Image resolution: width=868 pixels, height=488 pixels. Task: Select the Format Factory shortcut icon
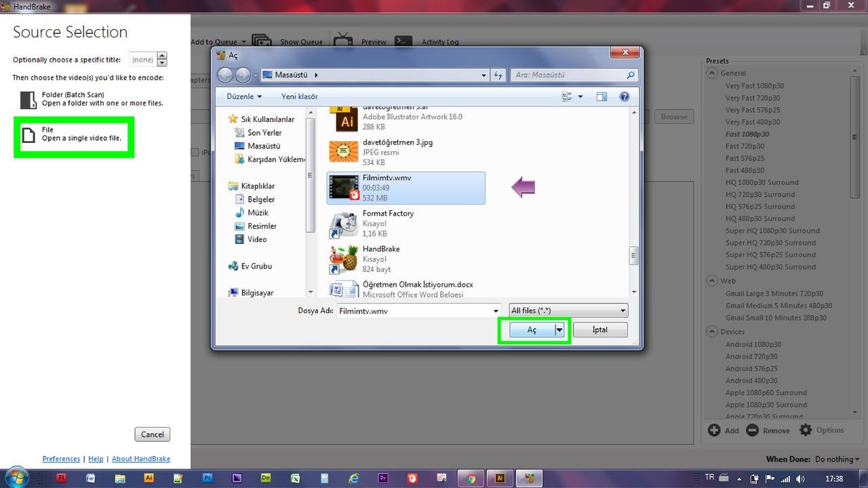[x=344, y=224]
